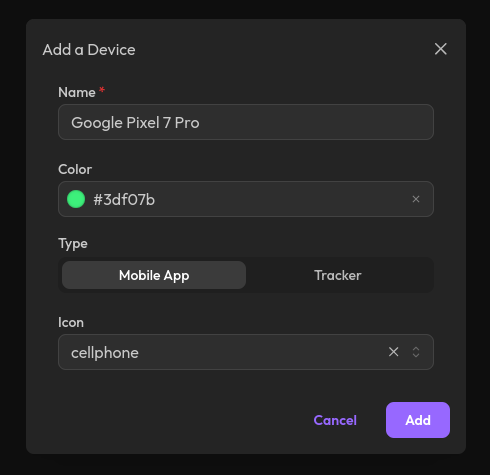The image size is (490, 475).
Task: Confirm with the Add button
Action: coord(418,420)
